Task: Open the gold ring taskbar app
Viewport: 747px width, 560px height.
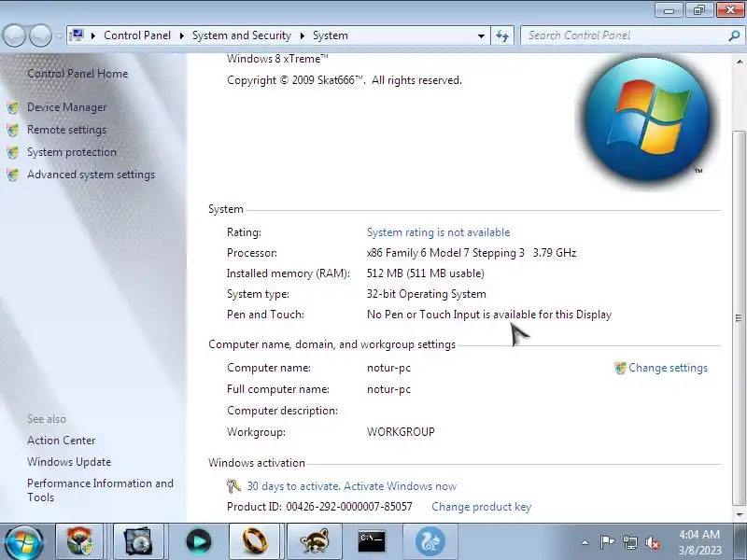Action: pos(255,541)
